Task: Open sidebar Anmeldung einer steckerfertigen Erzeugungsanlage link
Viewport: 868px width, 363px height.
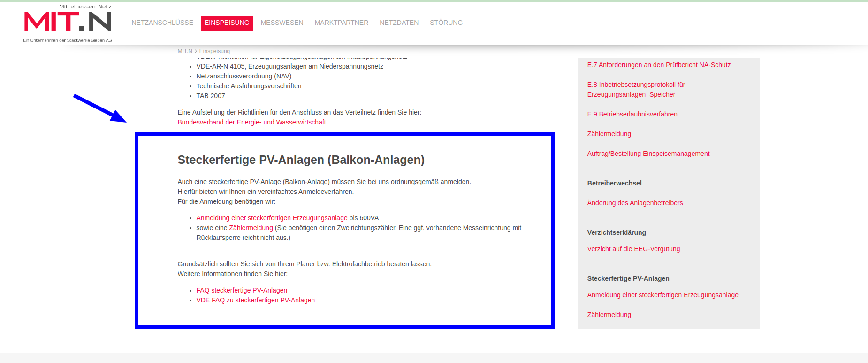Action: 663,295
